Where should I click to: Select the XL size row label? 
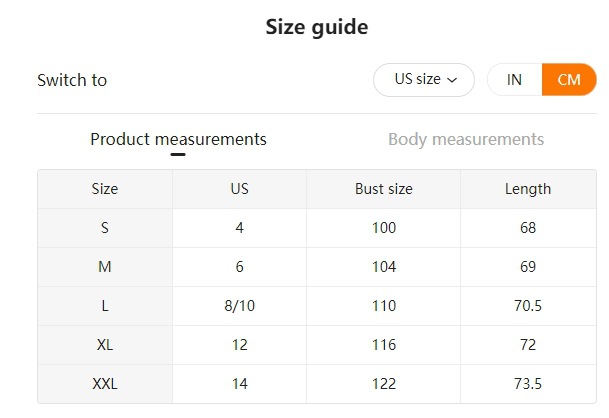(x=105, y=345)
